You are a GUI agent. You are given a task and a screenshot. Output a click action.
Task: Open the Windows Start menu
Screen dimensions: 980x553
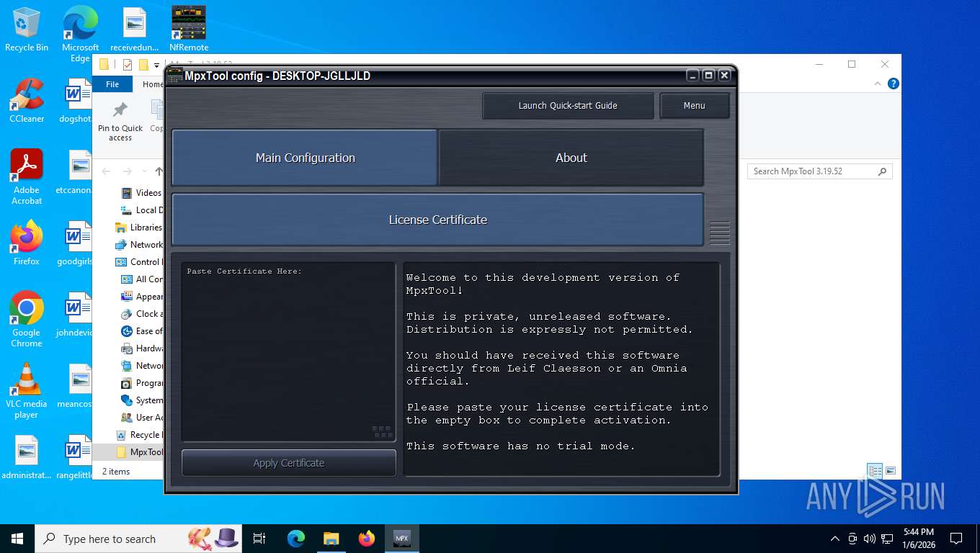(17, 539)
